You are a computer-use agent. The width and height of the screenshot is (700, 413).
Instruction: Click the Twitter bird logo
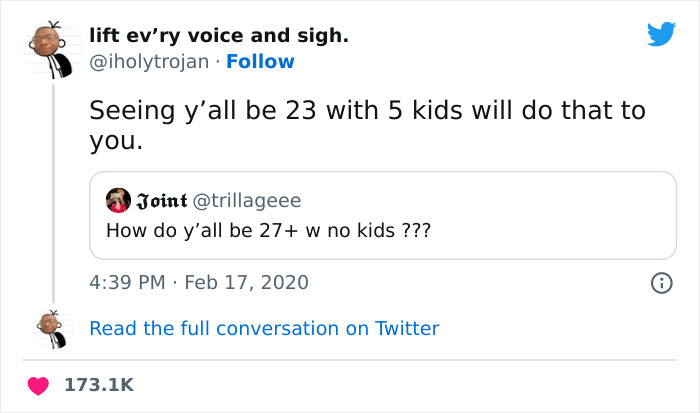[661, 35]
